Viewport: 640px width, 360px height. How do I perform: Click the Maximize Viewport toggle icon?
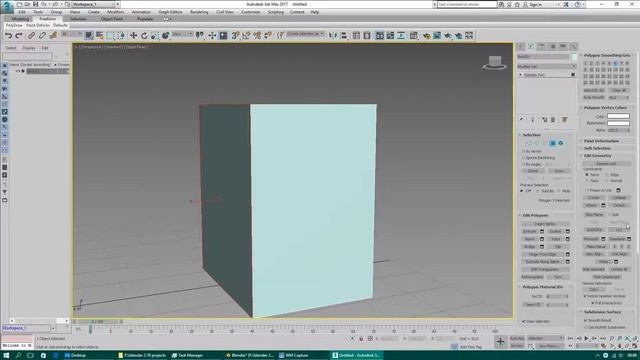[635, 346]
